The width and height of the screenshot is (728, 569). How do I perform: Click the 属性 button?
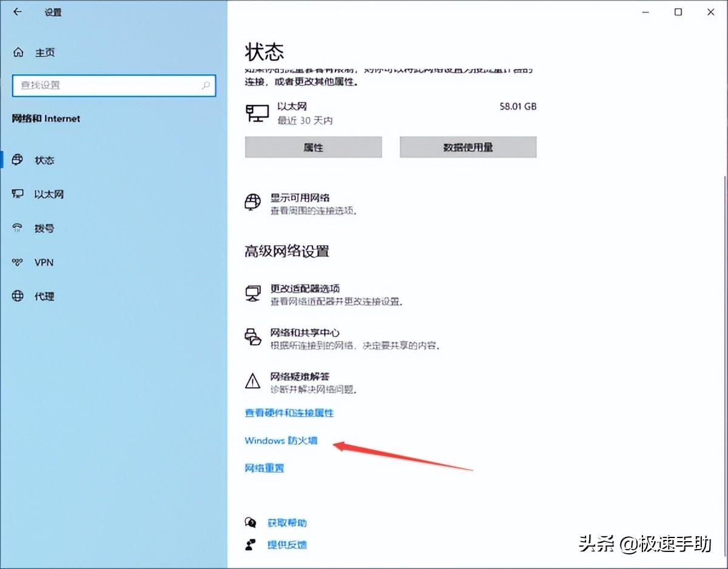coord(312,147)
